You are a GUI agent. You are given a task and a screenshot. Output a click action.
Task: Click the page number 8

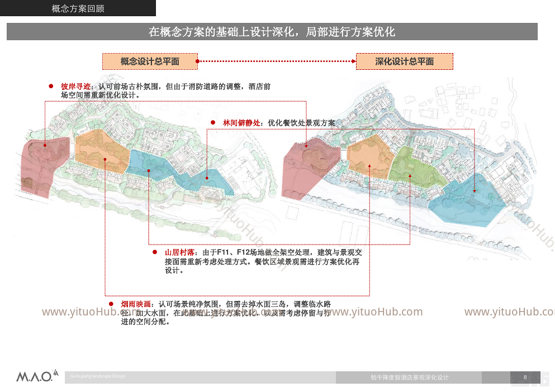(x=525, y=377)
